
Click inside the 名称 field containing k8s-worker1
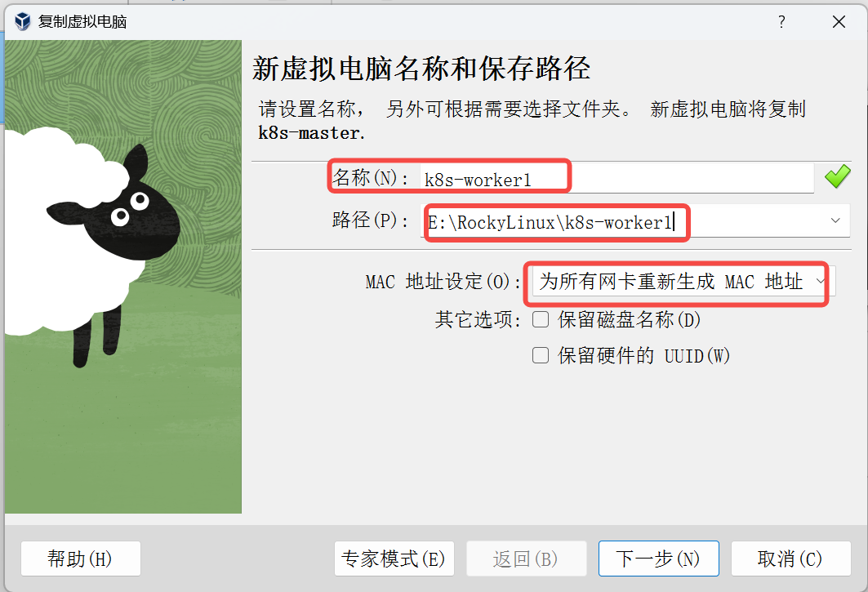(x=617, y=178)
